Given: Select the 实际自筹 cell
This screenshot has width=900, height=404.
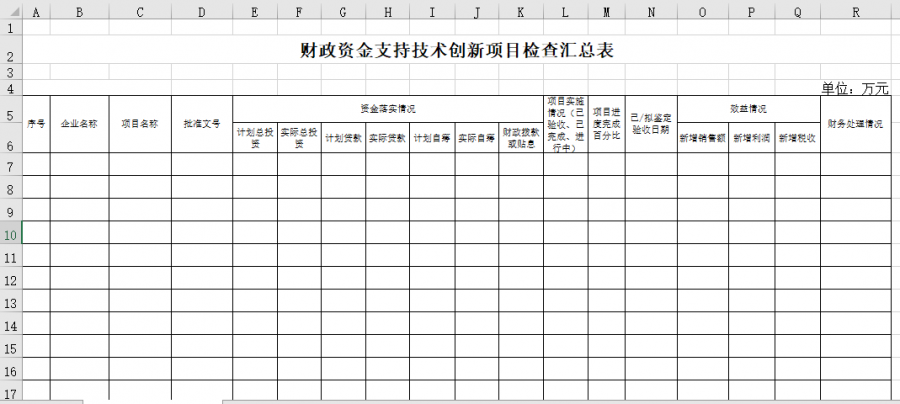Looking at the screenshot, I should click(x=477, y=138).
